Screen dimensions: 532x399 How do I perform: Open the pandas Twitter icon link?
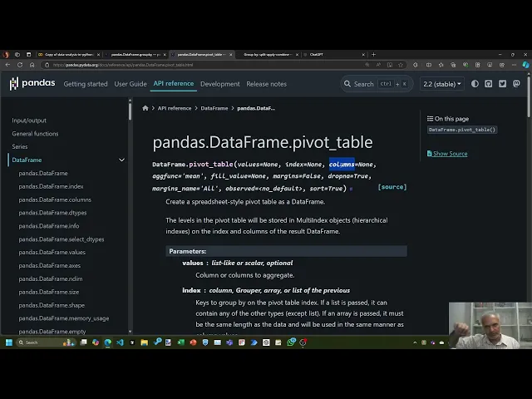pos(502,84)
